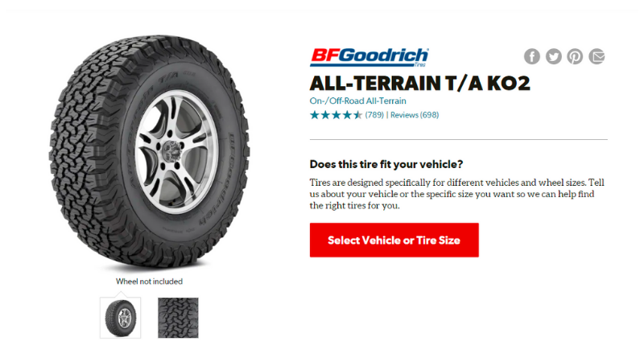This screenshot has width=644, height=362.
Task: Click the paragraph about tires designed for vehicles
Action: pyautogui.click(x=456, y=194)
